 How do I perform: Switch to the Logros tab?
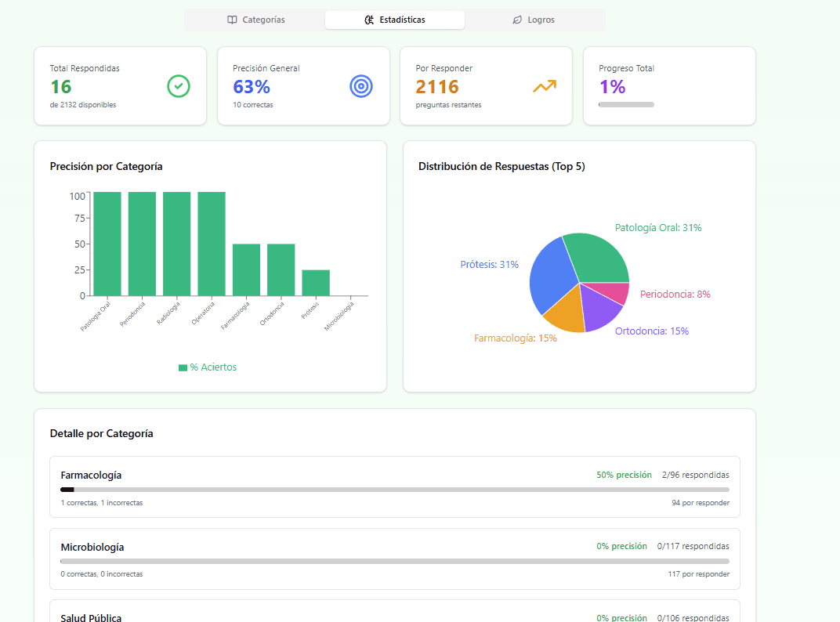(x=534, y=20)
